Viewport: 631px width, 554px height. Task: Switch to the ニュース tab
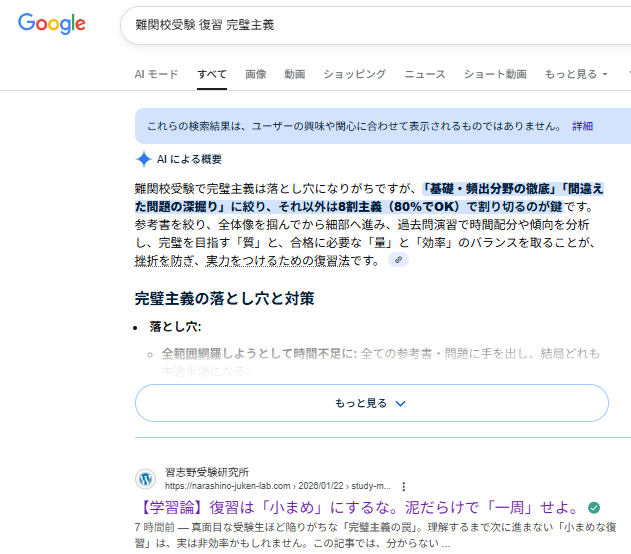tap(425, 74)
